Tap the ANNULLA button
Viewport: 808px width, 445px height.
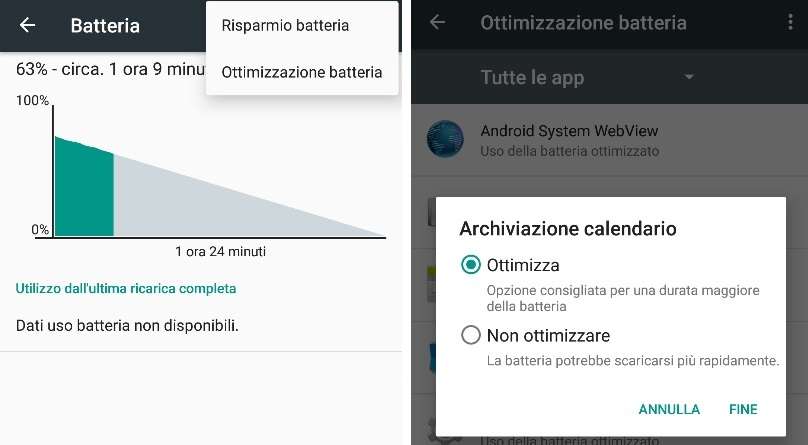pos(669,409)
